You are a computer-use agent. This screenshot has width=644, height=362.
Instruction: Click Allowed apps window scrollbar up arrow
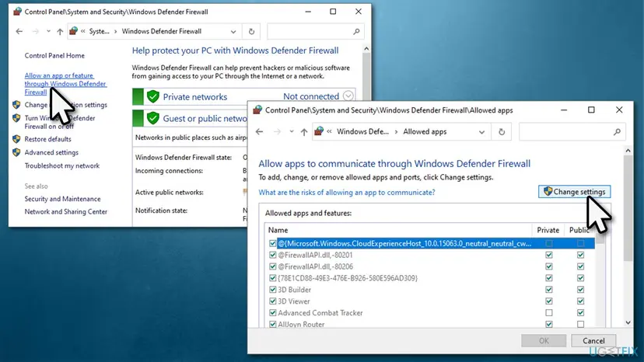(628, 151)
